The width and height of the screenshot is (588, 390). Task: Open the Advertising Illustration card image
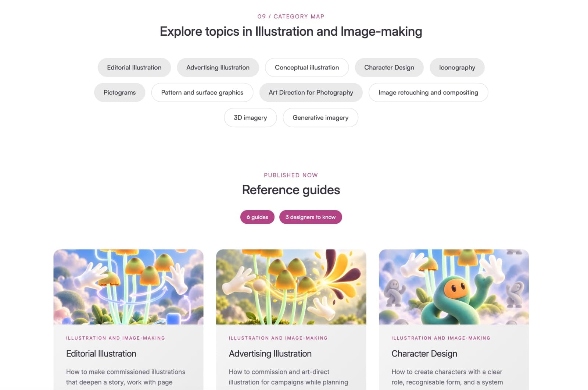[291, 287]
